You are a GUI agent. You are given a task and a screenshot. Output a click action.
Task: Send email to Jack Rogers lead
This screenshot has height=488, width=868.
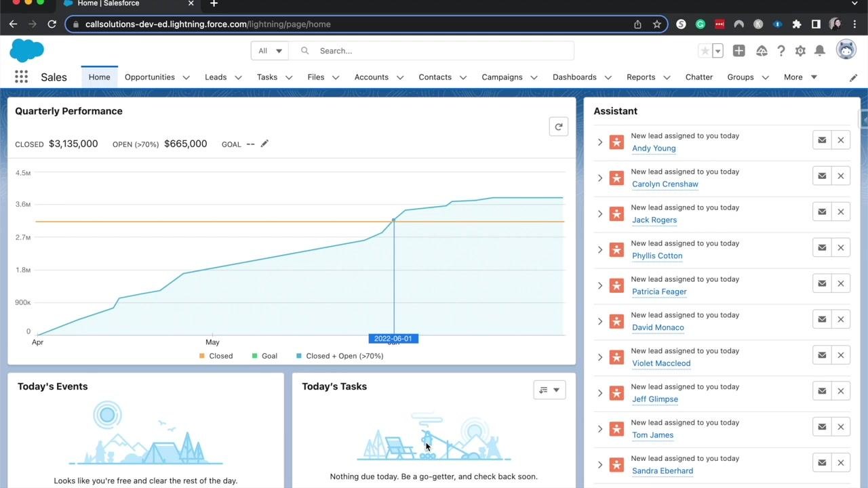pos(822,212)
